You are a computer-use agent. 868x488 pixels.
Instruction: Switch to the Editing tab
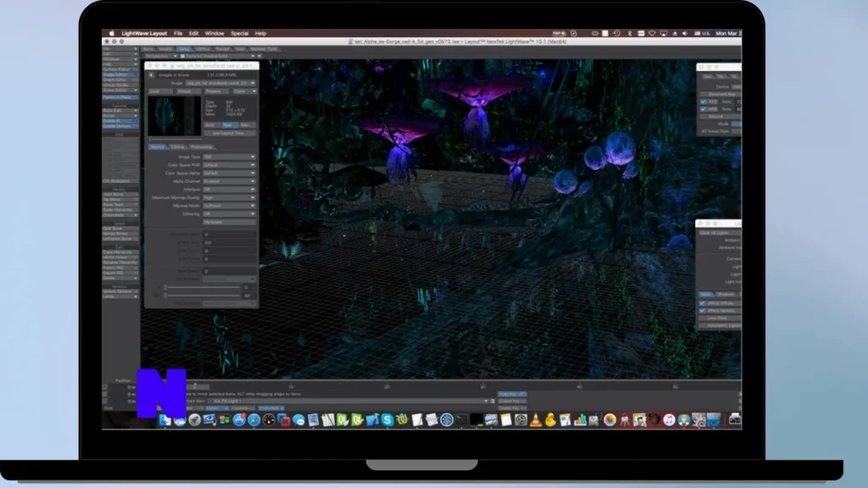point(178,147)
